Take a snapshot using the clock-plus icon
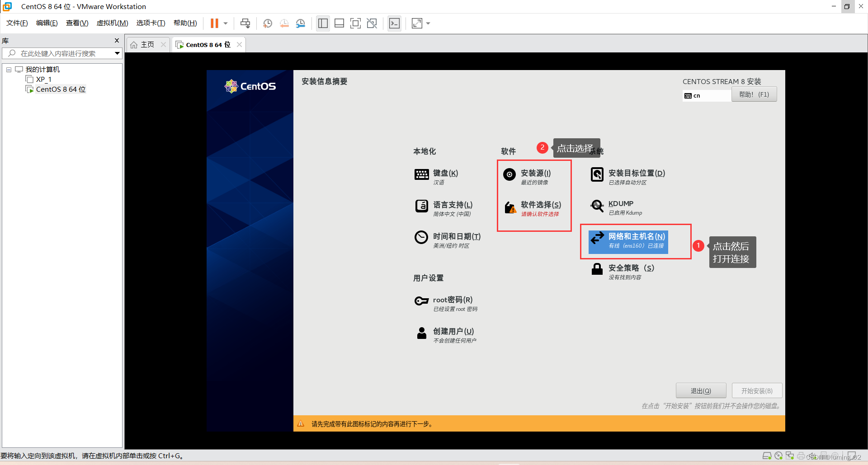Viewport: 868px width, 465px height. (268, 23)
